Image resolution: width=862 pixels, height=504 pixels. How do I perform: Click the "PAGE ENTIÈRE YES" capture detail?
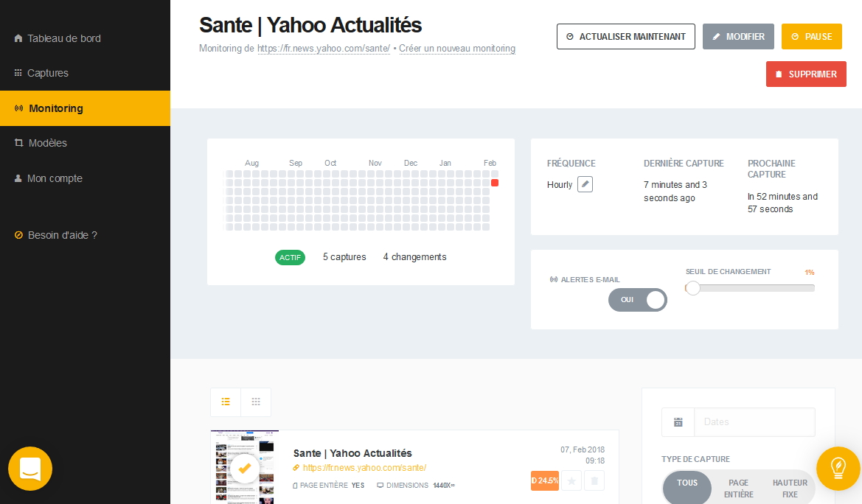pos(329,486)
